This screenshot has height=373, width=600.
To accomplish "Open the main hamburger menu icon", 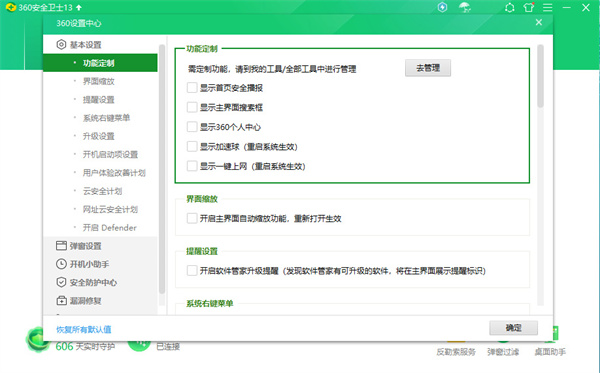I will pos(548,8).
